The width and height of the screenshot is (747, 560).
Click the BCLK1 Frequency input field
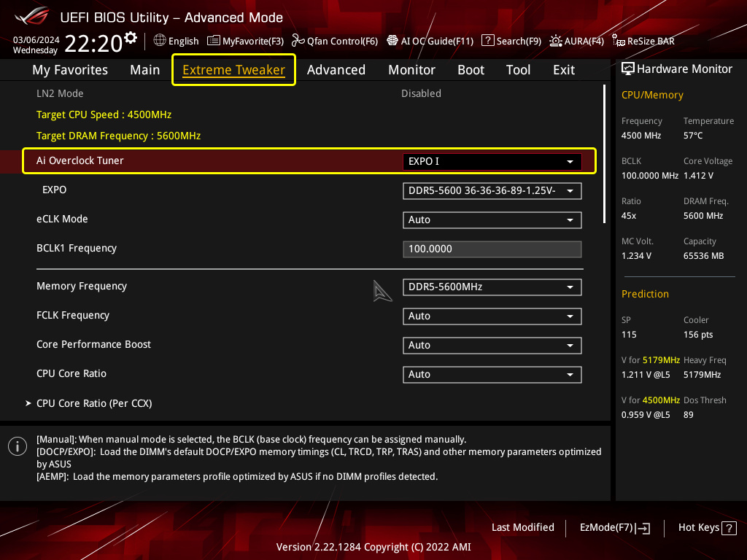492,249
